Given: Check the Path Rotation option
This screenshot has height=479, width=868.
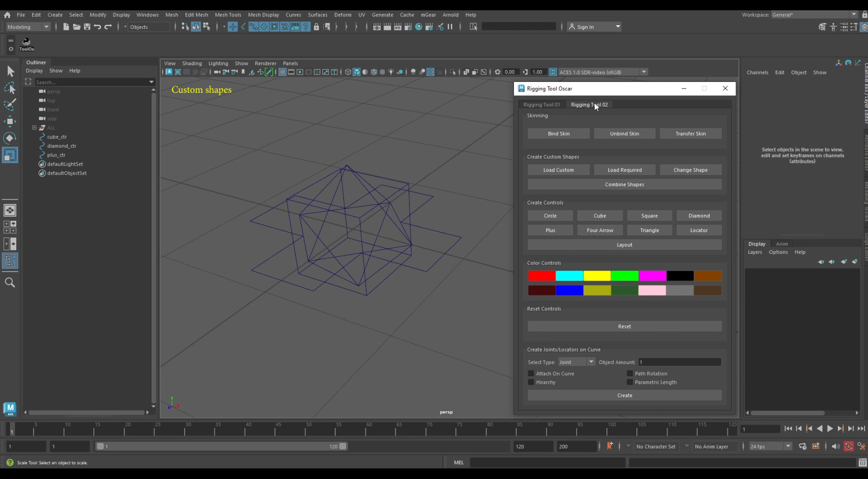Looking at the screenshot, I should pos(631,373).
